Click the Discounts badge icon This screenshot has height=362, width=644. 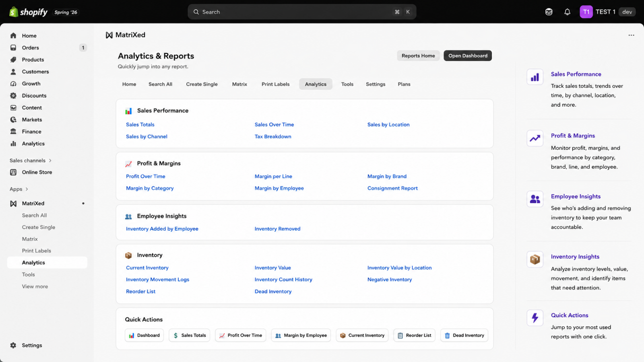13,96
